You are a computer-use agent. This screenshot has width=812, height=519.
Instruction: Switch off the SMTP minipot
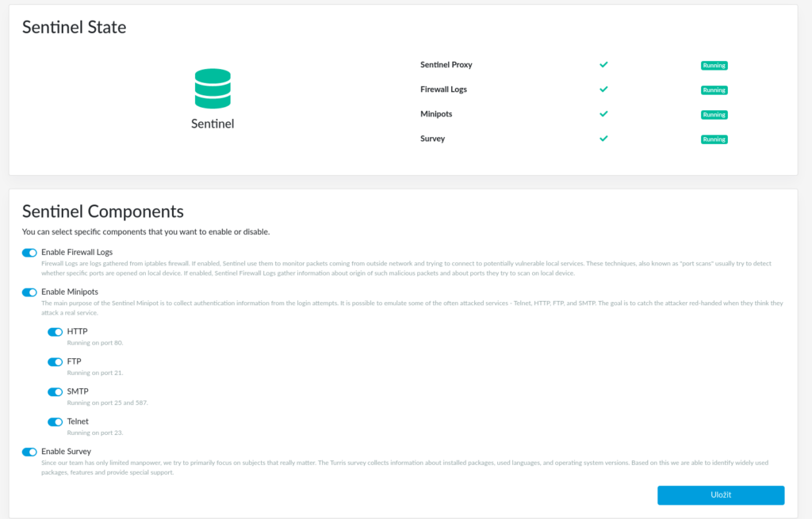[56, 392]
